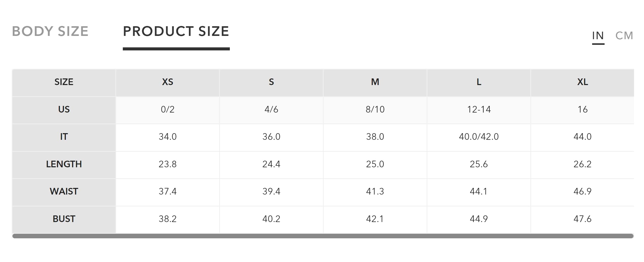
Task: Click the XL size column header
Action: click(582, 82)
